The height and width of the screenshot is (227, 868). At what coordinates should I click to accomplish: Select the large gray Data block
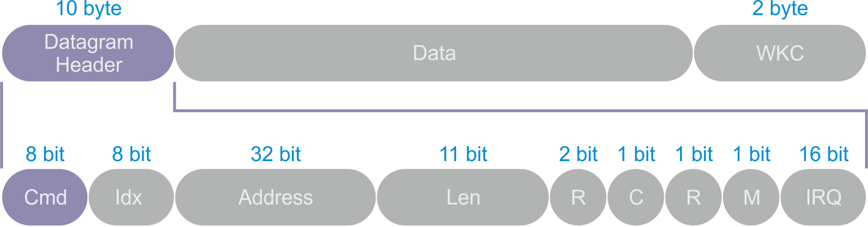[x=434, y=53]
